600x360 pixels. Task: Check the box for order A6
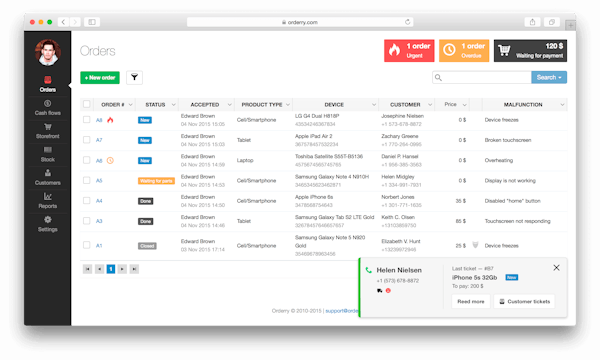[x=86, y=160]
